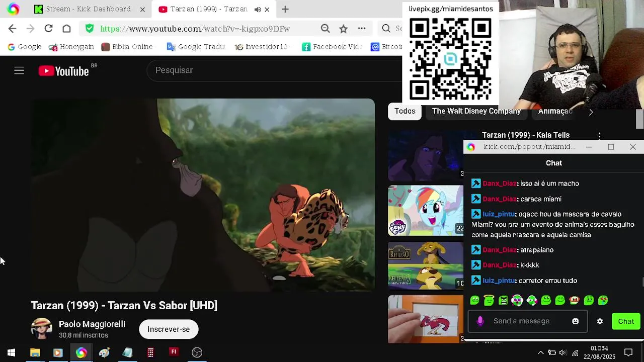Viewport: 644px width, 362px height.
Task: Open the Google bookmark
Action: pos(25,47)
